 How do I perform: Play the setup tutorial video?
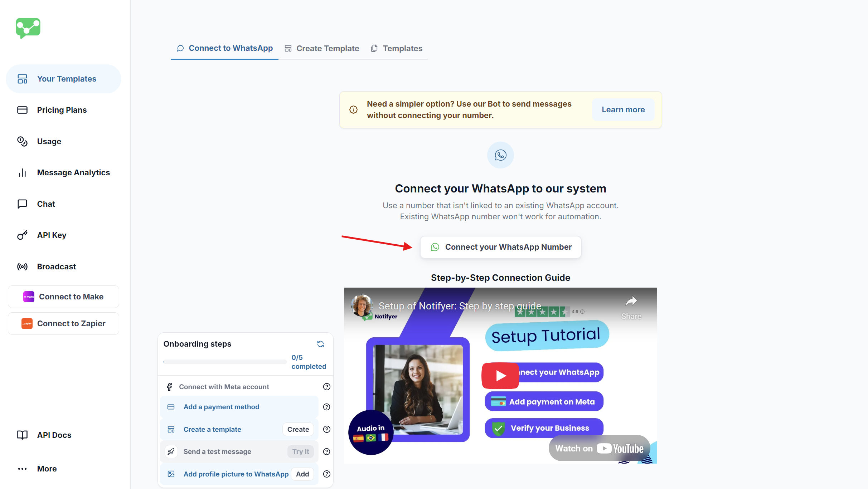tap(500, 376)
